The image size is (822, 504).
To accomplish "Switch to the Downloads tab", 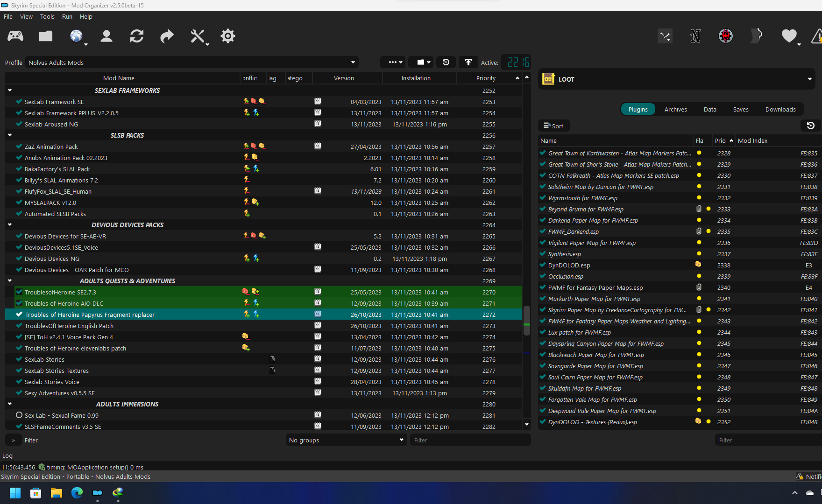I will (780, 109).
